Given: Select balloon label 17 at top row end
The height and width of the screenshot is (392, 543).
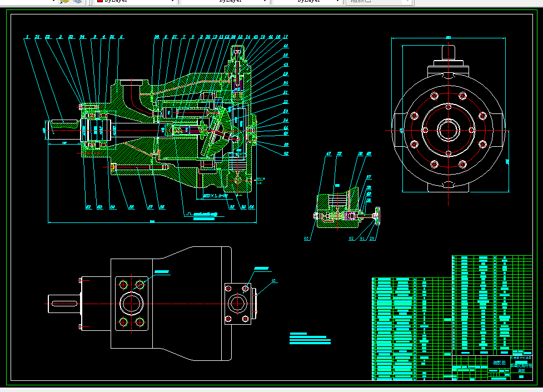Looking at the screenshot, I should point(285,37).
